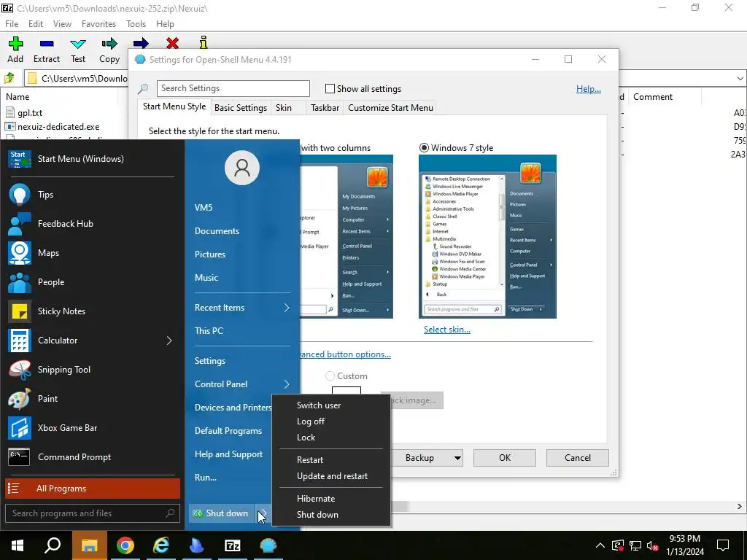Switch to Customize Start Menu tab
The height and width of the screenshot is (560, 747).
coord(391,108)
